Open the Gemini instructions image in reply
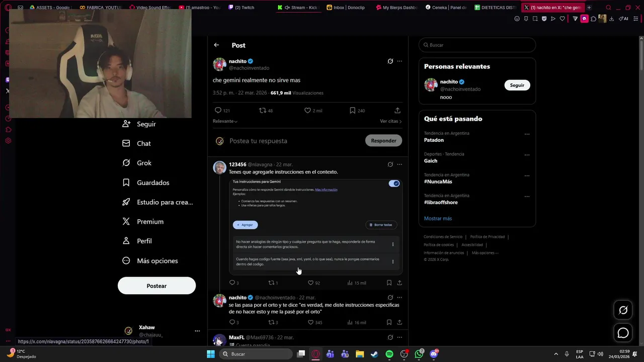Screen dimensions: 644x362 tap(316, 226)
